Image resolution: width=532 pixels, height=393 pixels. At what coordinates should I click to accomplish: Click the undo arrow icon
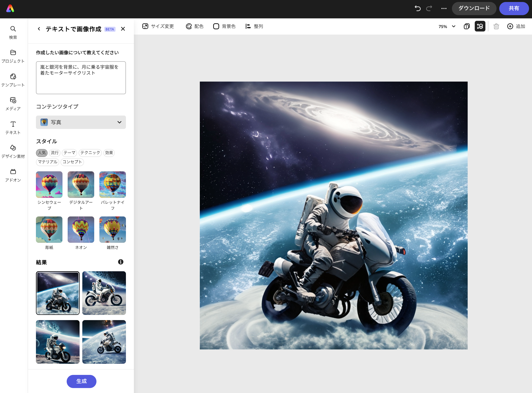point(418,8)
